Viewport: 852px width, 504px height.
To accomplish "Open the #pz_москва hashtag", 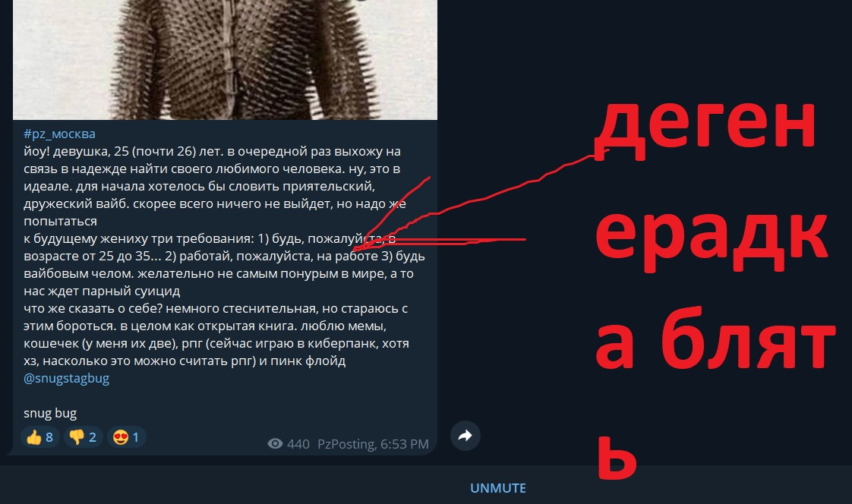I will 59,134.
